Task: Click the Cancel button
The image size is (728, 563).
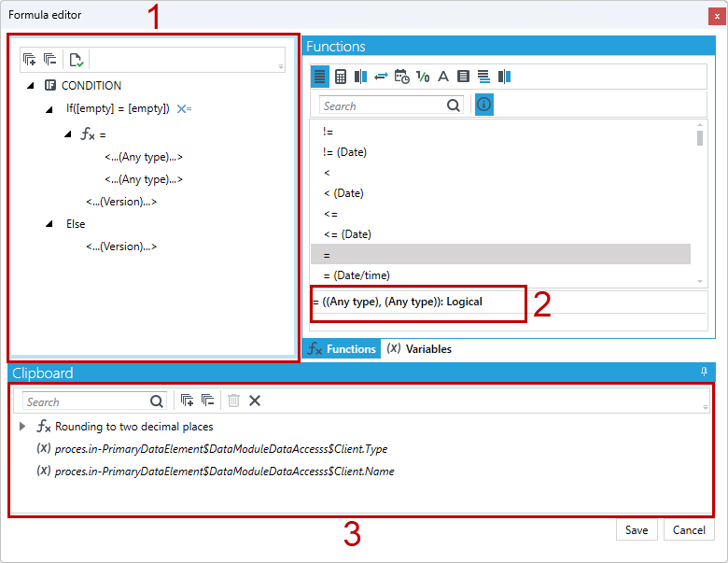Action: (x=689, y=530)
